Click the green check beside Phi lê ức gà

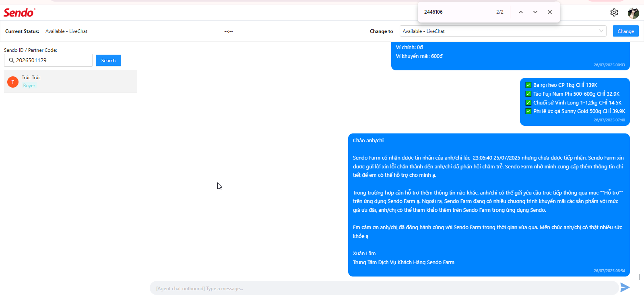(528, 111)
